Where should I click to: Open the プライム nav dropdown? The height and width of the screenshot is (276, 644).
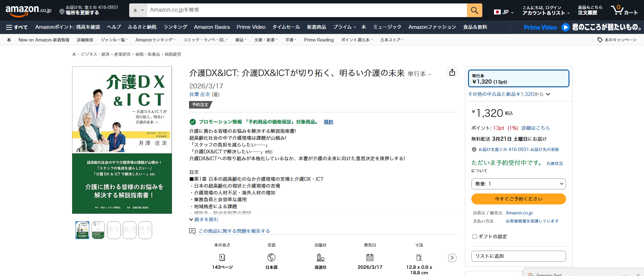tap(345, 27)
